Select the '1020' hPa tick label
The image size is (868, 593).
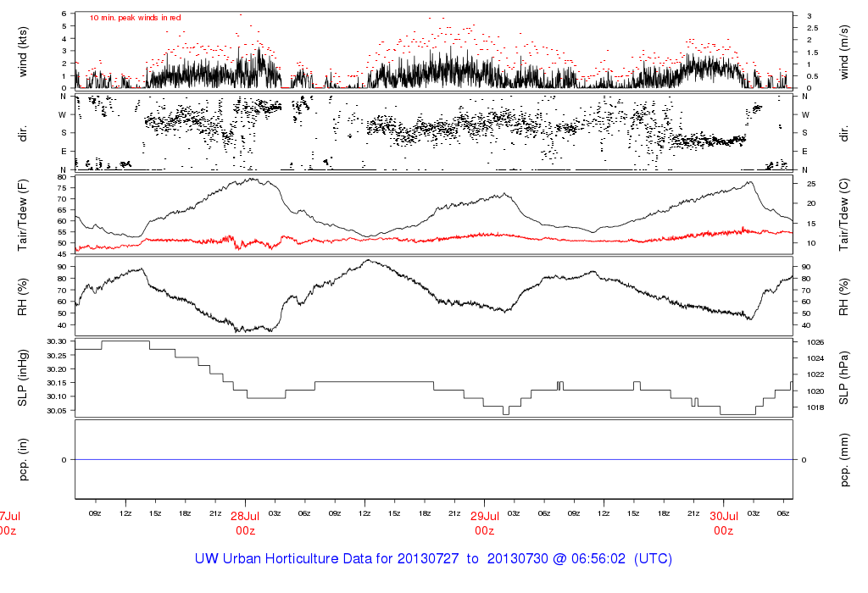pos(815,391)
